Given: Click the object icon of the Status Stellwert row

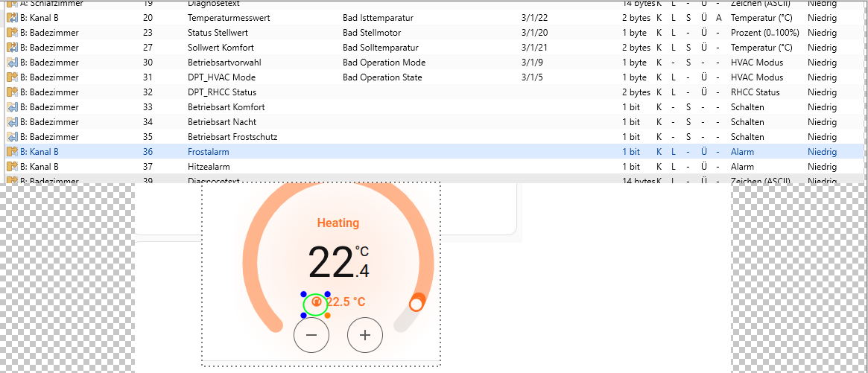Looking at the screenshot, I should pyautogui.click(x=12, y=33).
